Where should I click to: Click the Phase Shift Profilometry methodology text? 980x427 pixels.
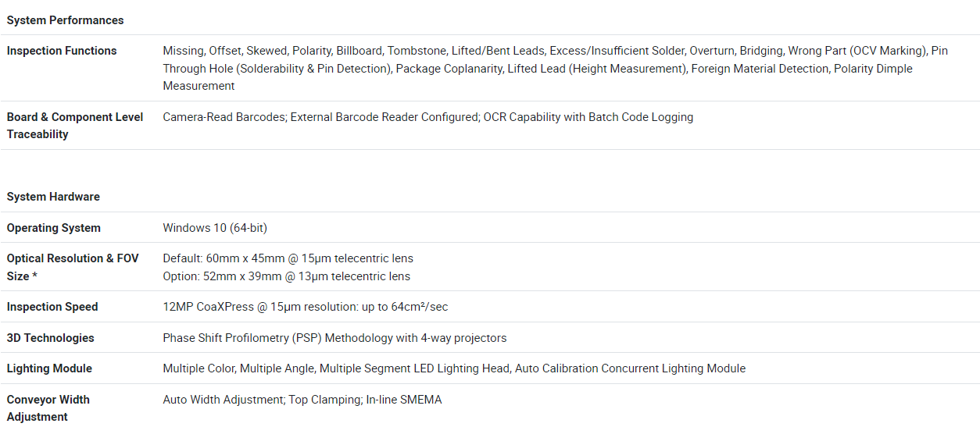(x=334, y=338)
